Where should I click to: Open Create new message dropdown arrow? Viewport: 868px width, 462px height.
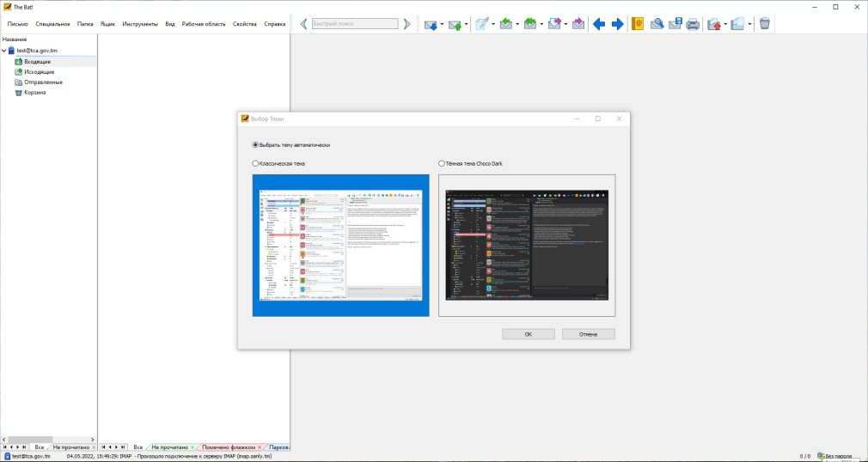pos(493,24)
